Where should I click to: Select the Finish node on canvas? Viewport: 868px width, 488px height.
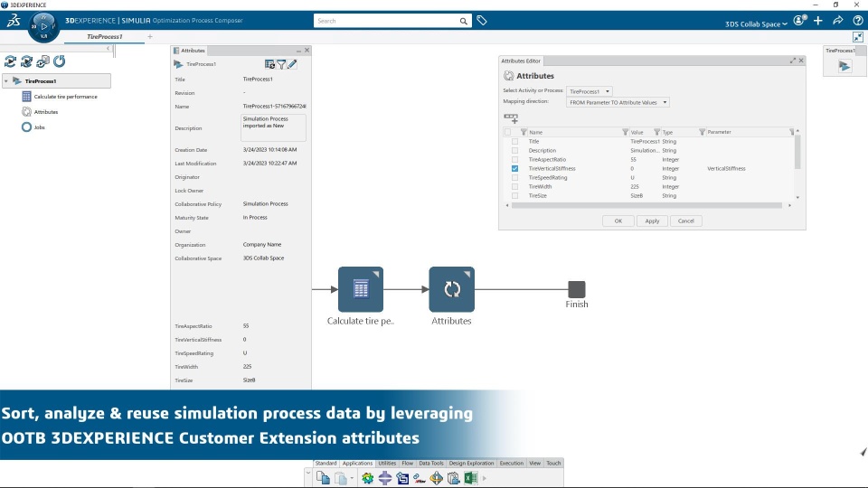pos(576,289)
